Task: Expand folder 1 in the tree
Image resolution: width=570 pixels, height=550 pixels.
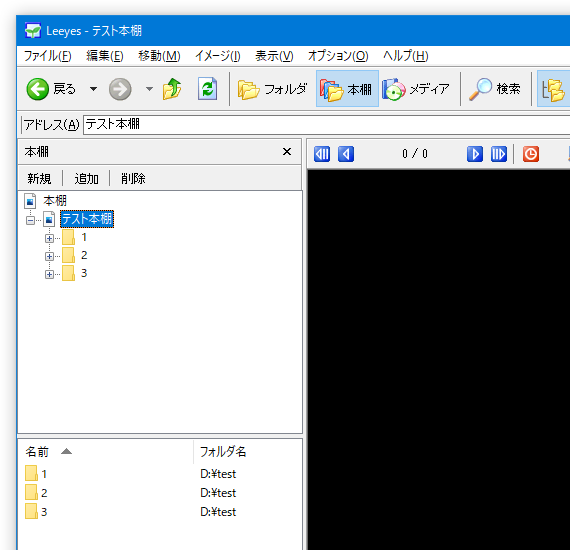Action: click(x=49, y=238)
